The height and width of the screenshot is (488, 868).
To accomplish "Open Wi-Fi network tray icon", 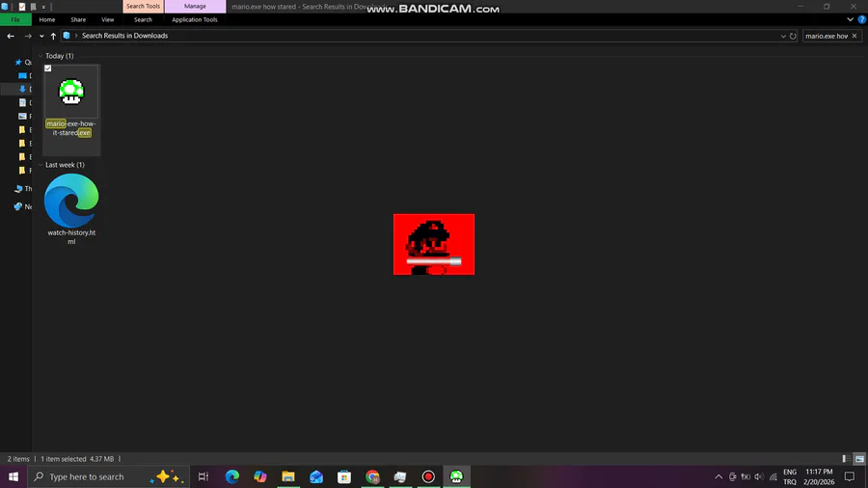I will [773, 476].
